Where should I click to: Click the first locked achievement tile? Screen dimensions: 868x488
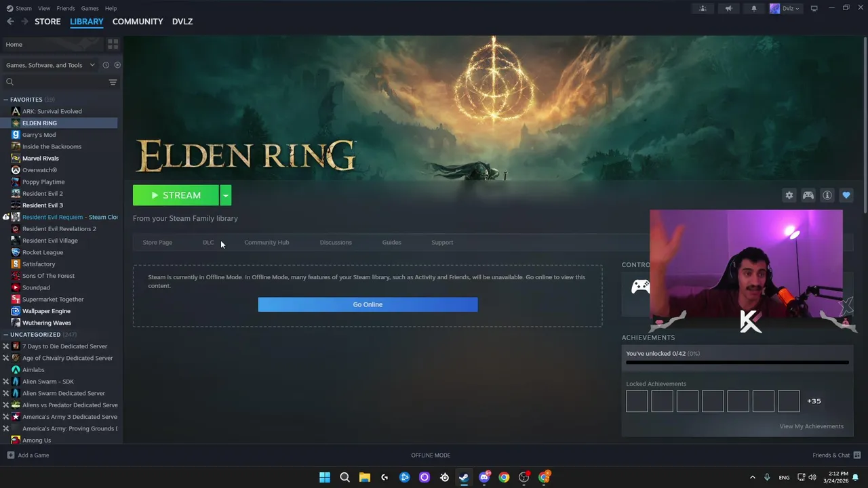637,401
